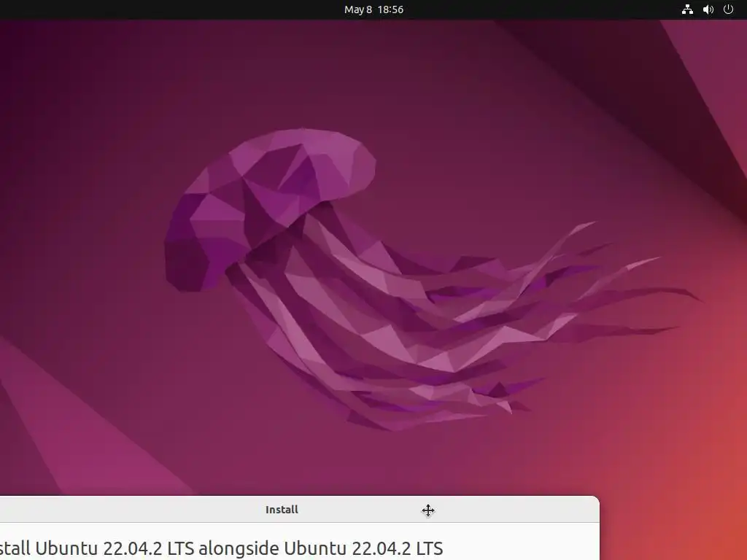Open the power menu icon

point(728,9)
